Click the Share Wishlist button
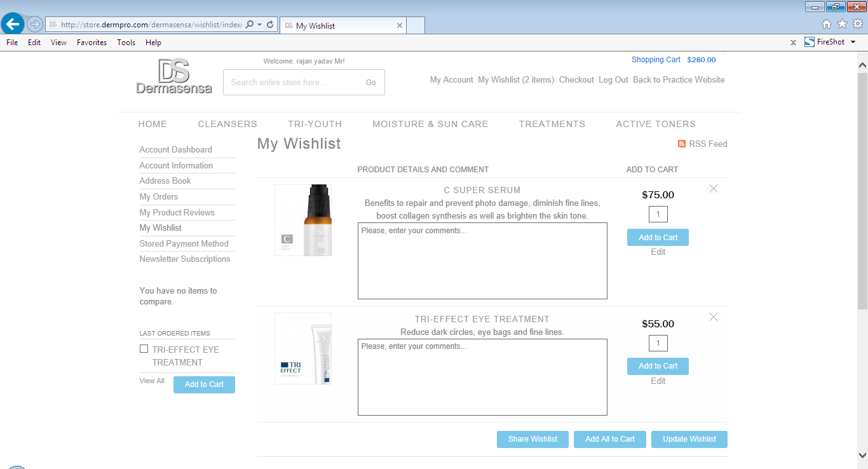This screenshot has width=868, height=469. [x=532, y=439]
